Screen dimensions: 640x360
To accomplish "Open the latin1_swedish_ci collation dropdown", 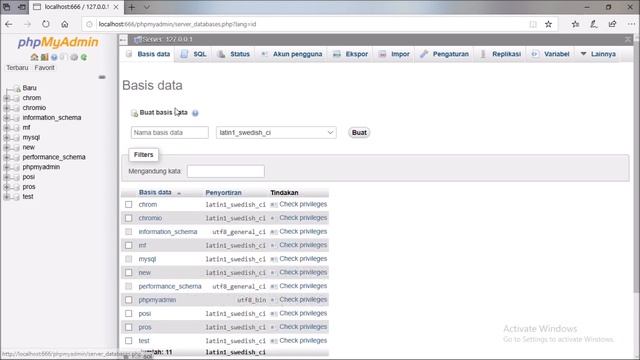I will (276, 133).
